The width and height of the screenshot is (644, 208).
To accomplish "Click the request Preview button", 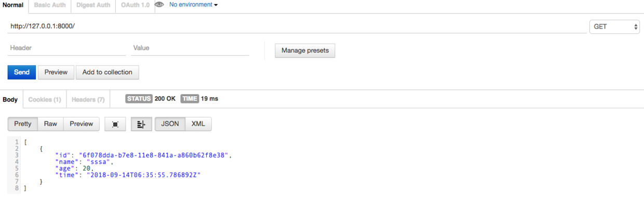I will (56, 72).
